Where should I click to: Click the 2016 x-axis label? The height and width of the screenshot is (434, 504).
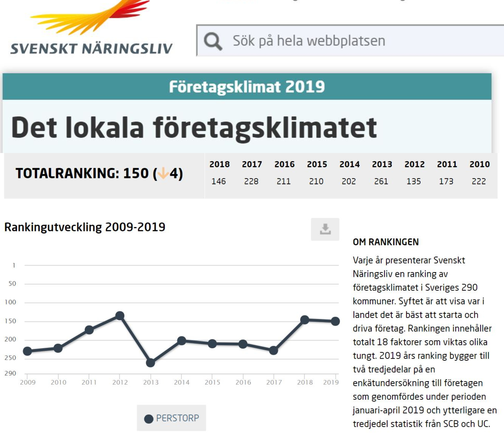pyautogui.click(x=243, y=382)
